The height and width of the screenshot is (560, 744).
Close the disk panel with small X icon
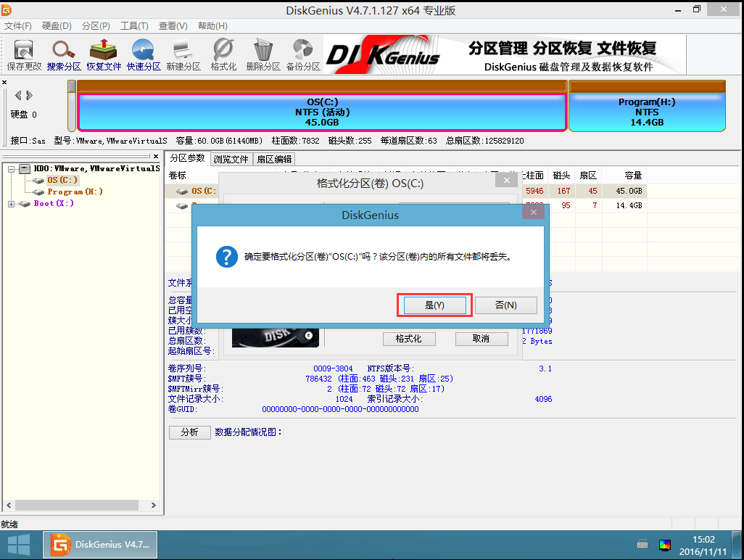(x=4, y=82)
